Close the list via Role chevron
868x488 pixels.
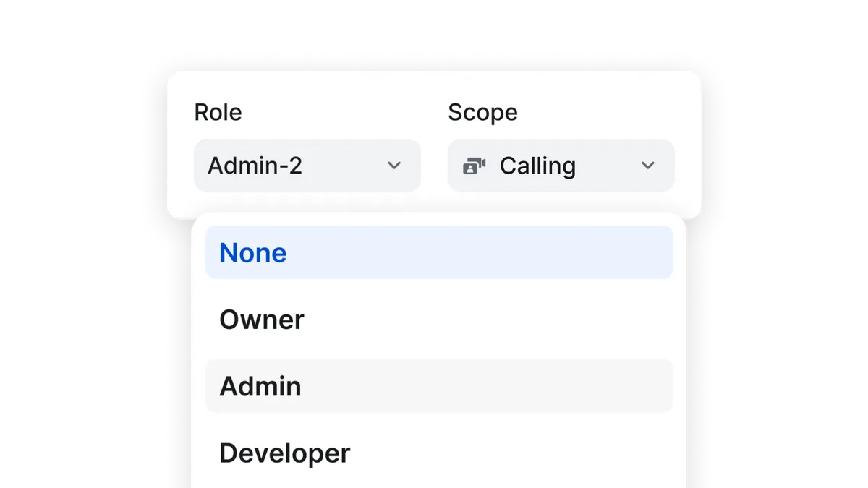(394, 166)
